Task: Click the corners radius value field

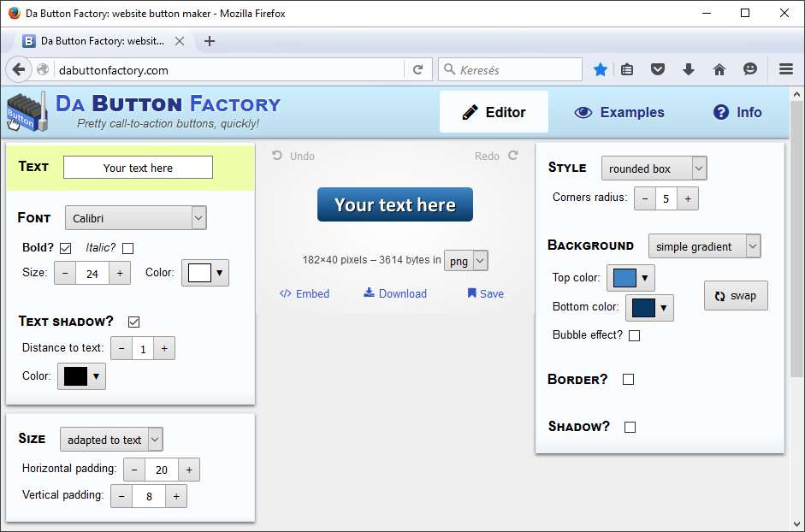Action: (666, 198)
